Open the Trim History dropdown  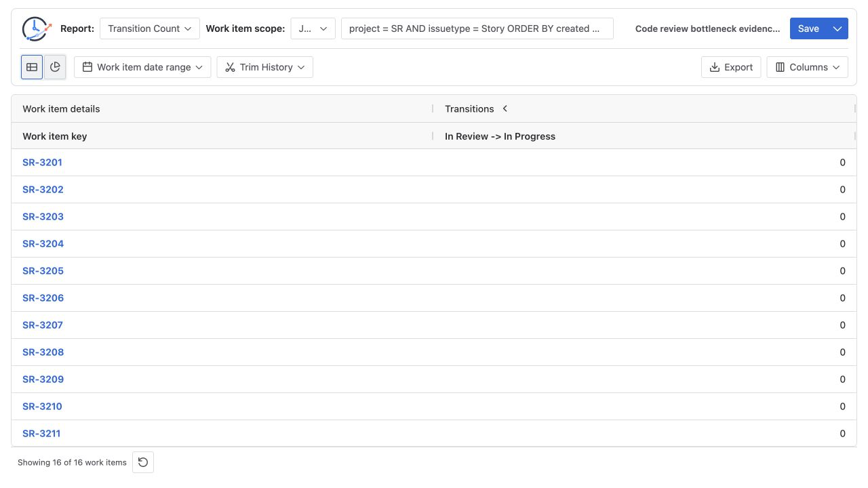(265, 67)
